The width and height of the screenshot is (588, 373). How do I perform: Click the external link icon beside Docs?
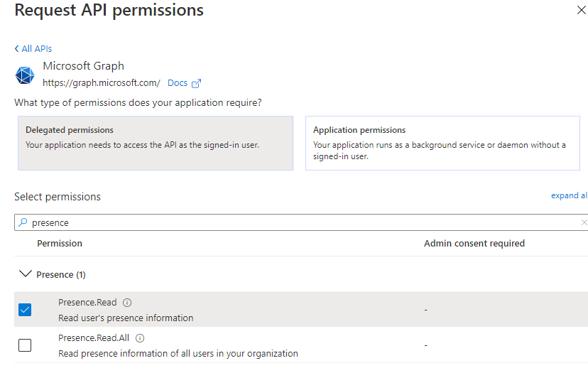click(196, 83)
